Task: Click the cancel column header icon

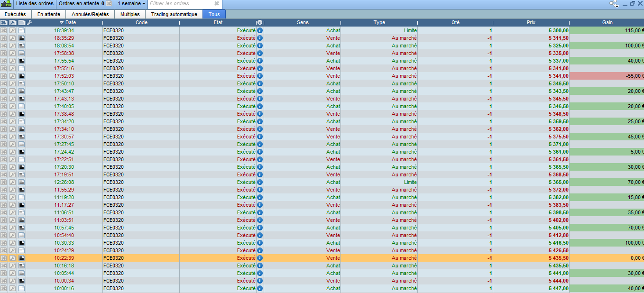Action: 4,22
